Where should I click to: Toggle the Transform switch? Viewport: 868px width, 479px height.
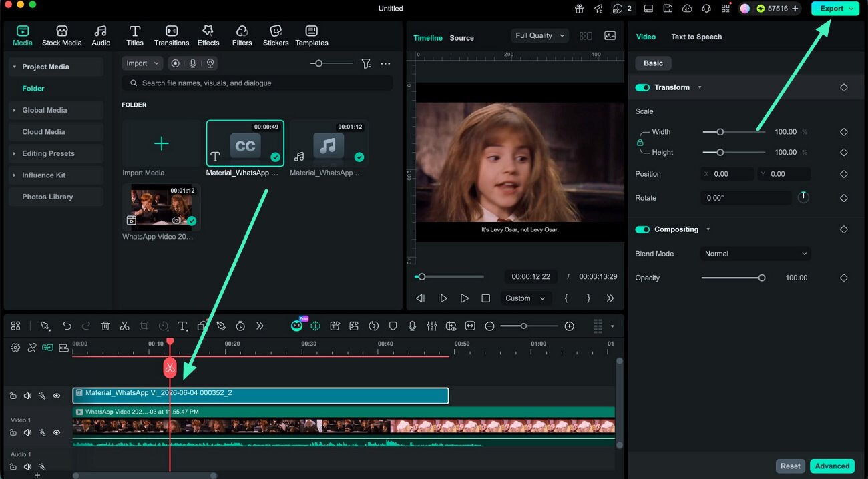click(x=642, y=87)
